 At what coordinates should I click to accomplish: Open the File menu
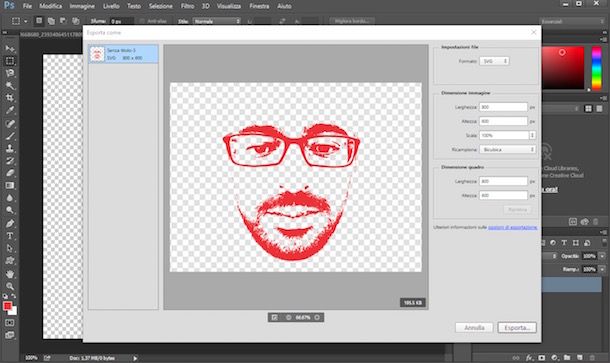click(x=27, y=6)
